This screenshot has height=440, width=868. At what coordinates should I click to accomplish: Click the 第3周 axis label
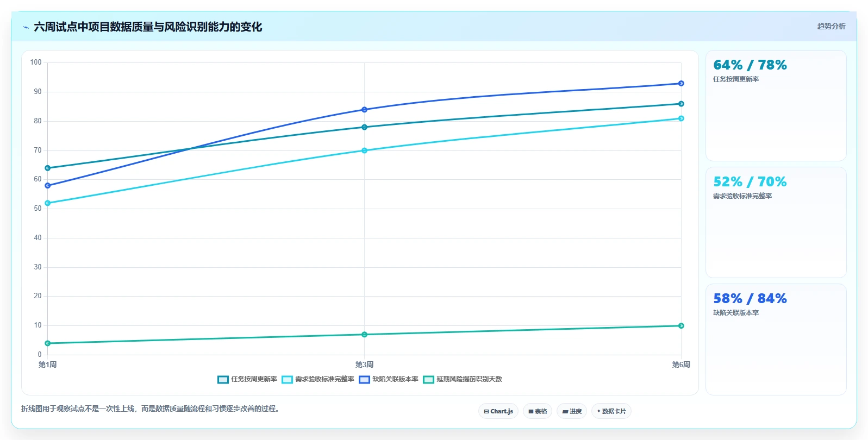pos(364,364)
